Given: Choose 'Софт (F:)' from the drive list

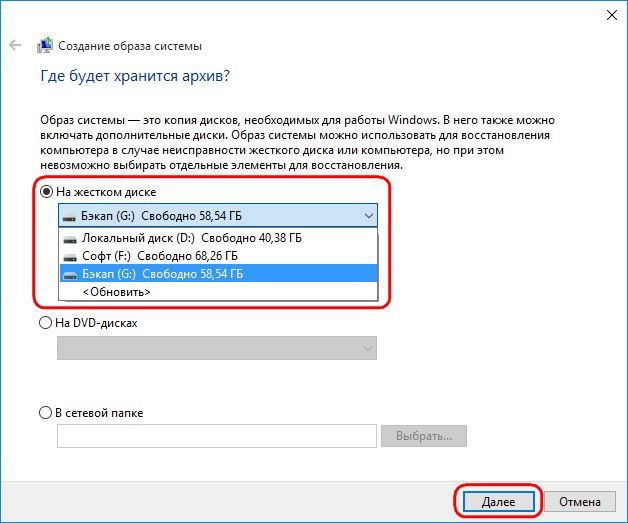Looking at the screenshot, I should click(x=218, y=256).
